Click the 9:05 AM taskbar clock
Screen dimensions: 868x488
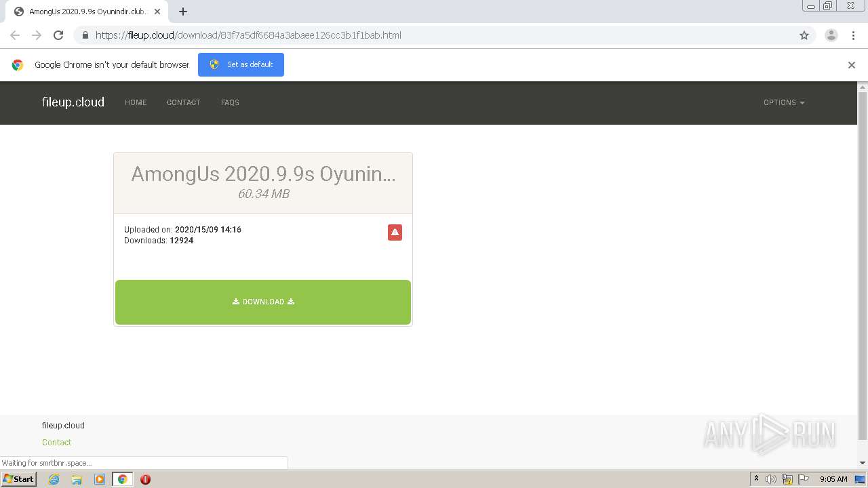click(833, 479)
